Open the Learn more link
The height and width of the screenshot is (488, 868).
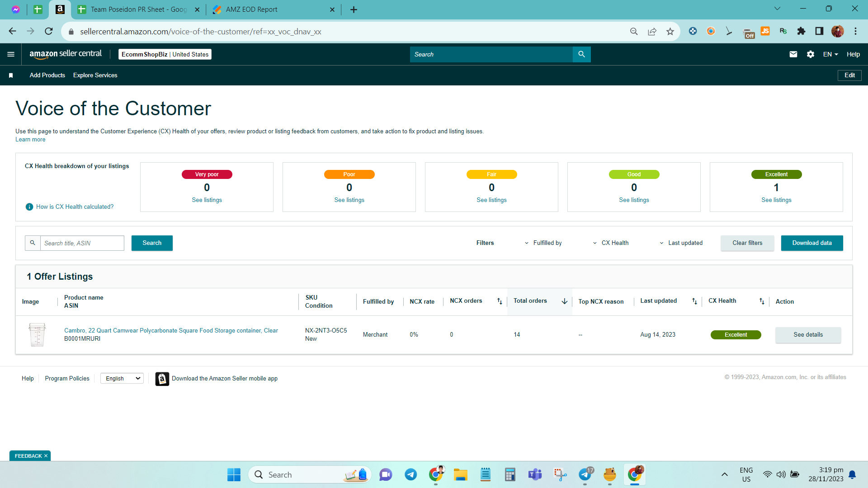pyautogui.click(x=30, y=140)
